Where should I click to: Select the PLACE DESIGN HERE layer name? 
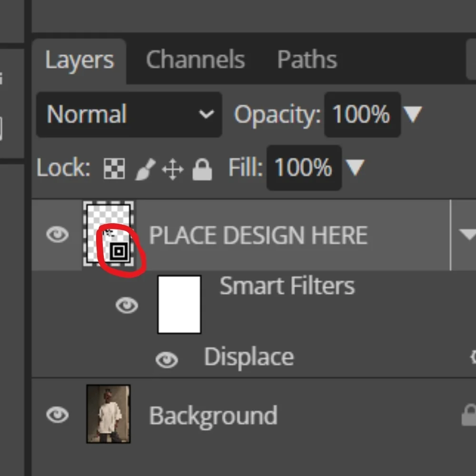pos(258,235)
